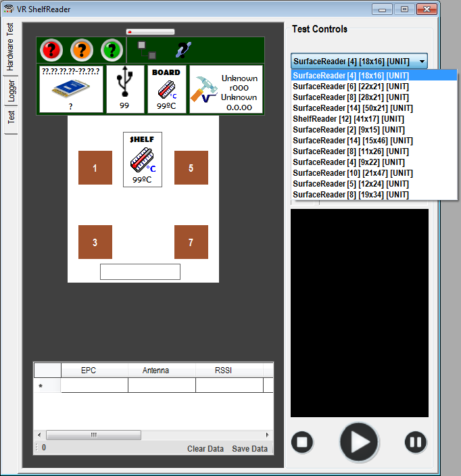461x476 pixels.
Task: Click the BOARD temperature thermometer icon
Action: click(x=166, y=89)
